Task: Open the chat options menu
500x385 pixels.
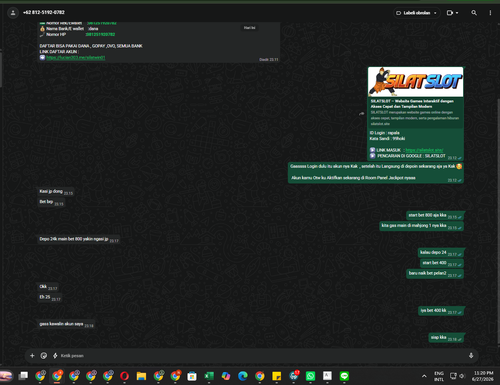Action: (490, 13)
